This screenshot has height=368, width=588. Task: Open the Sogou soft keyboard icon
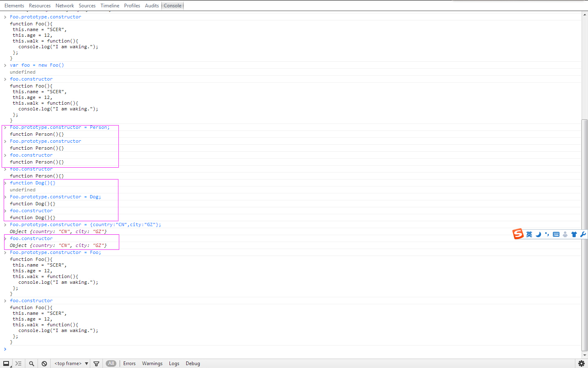click(x=556, y=234)
